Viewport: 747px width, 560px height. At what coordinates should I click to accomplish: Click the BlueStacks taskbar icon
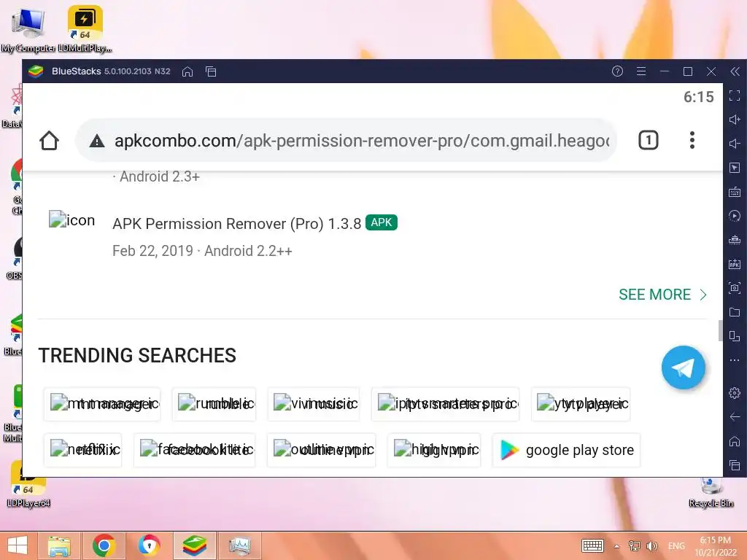point(194,545)
